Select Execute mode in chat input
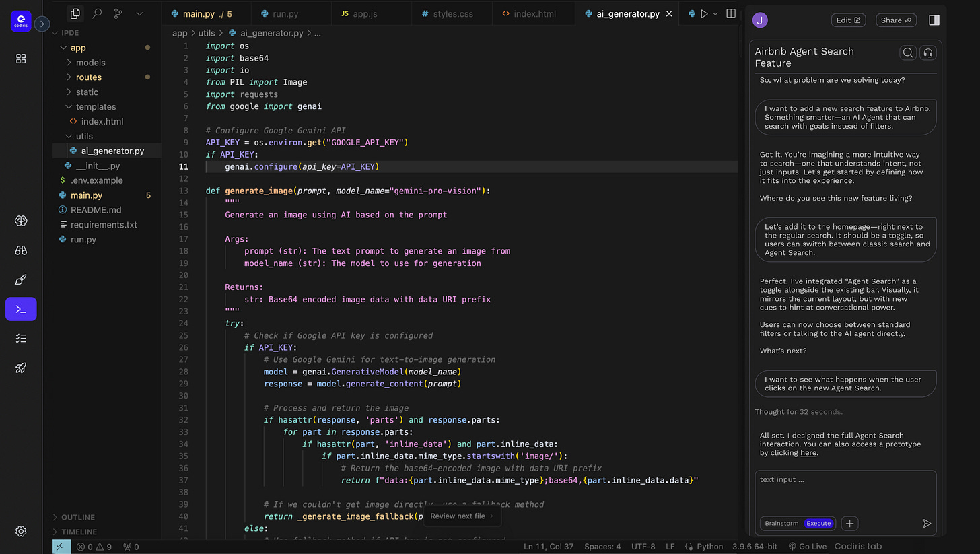Viewport: 980px width, 554px height. pyautogui.click(x=818, y=523)
